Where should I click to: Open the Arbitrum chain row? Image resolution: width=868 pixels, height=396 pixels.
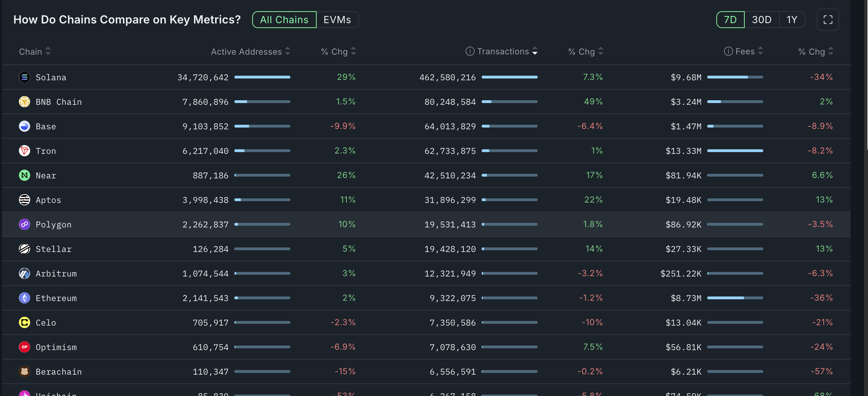56,273
